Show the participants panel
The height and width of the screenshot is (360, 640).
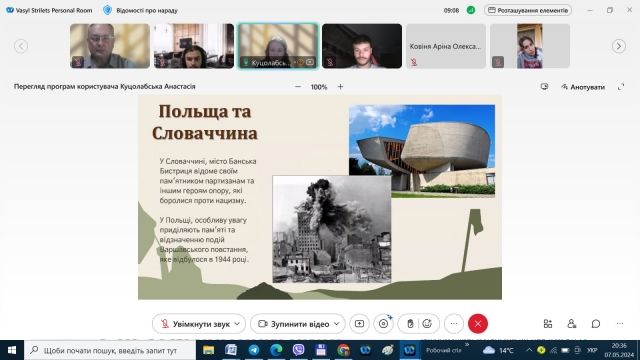coord(571,324)
